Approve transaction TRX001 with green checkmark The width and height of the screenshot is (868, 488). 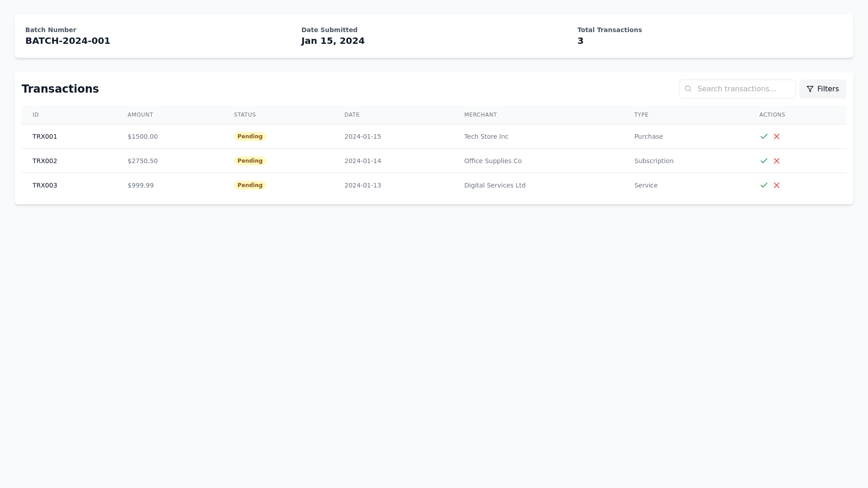pos(764,136)
